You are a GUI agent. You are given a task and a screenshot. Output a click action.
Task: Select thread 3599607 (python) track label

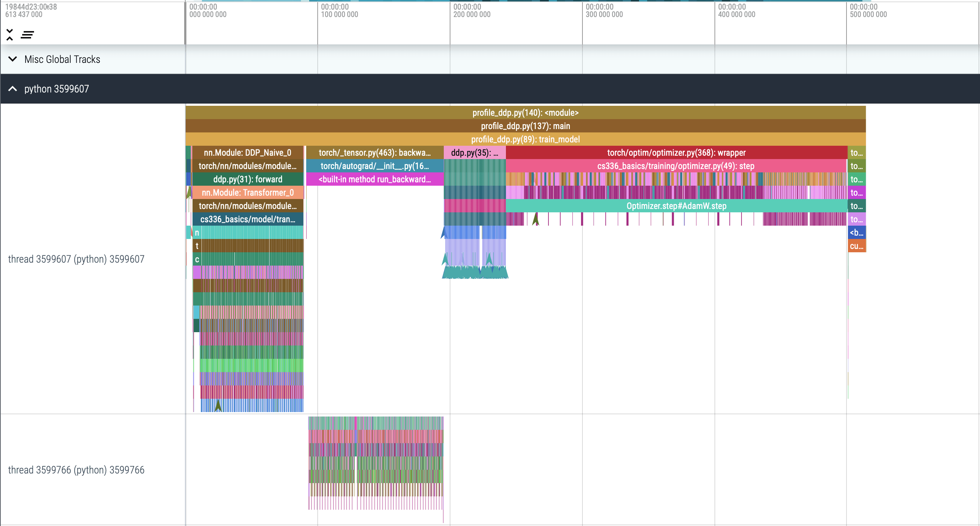click(76, 259)
